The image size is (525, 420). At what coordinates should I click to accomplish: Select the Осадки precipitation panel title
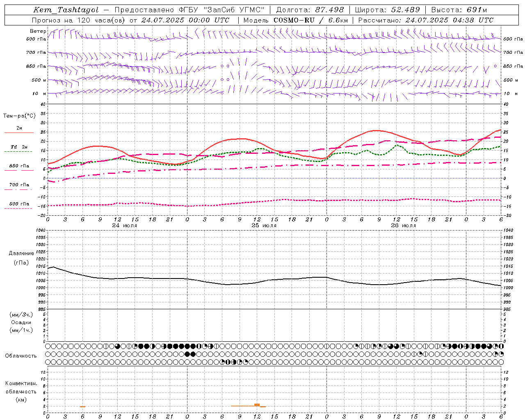(x=21, y=322)
